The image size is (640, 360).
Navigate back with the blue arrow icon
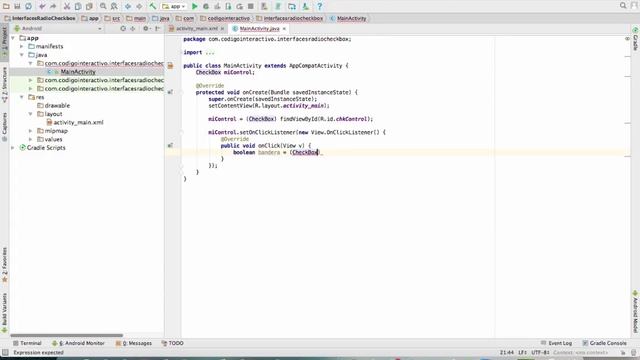coord(128,6)
